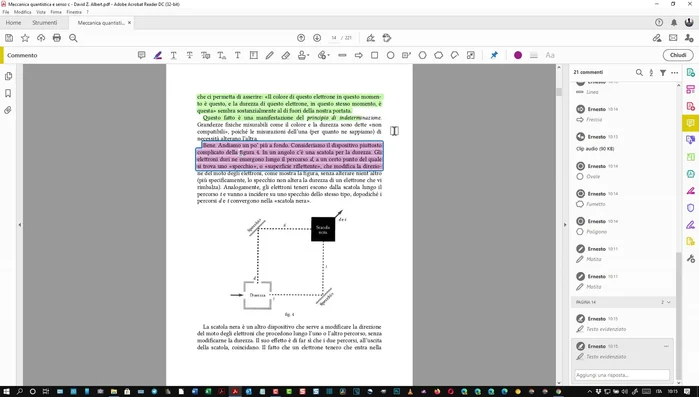Open the Windows Start menu
The height and width of the screenshot is (397, 699).
pos(6,392)
